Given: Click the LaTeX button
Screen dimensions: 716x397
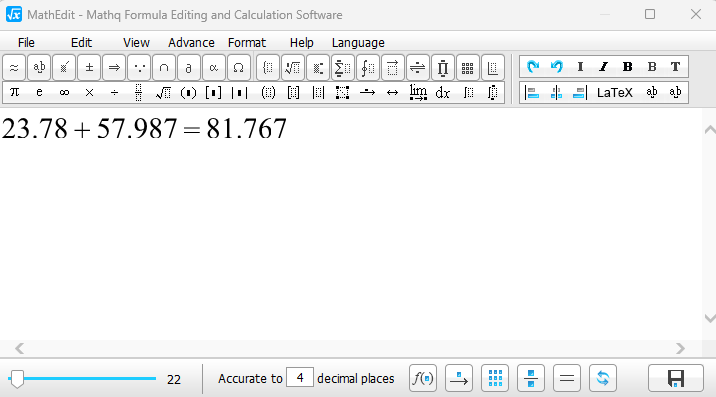Looking at the screenshot, I should pyautogui.click(x=615, y=93).
